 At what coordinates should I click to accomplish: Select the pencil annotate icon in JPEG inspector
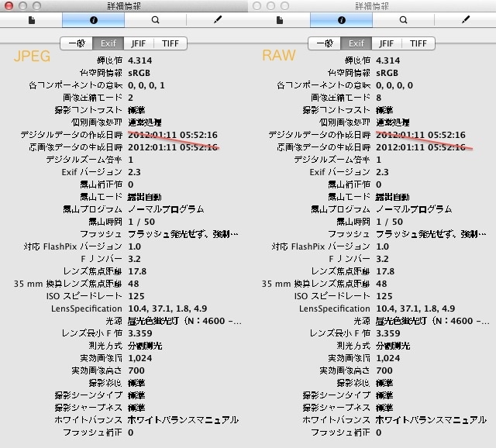click(217, 20)
